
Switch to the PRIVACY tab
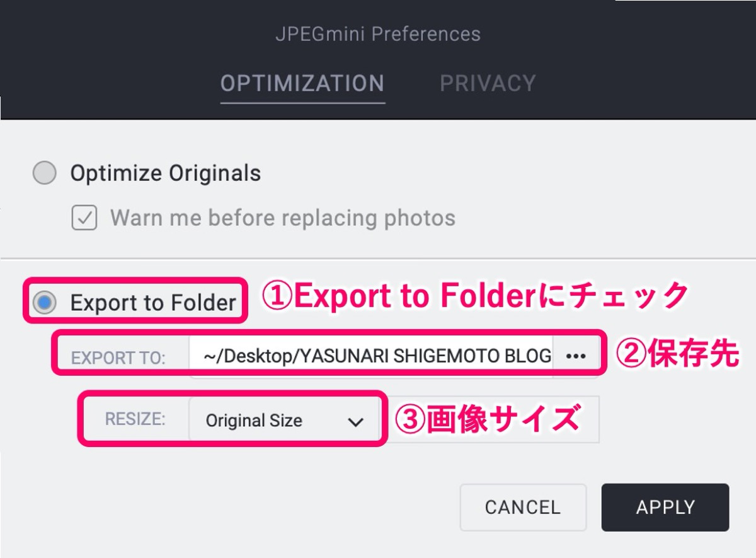[488, 83]
